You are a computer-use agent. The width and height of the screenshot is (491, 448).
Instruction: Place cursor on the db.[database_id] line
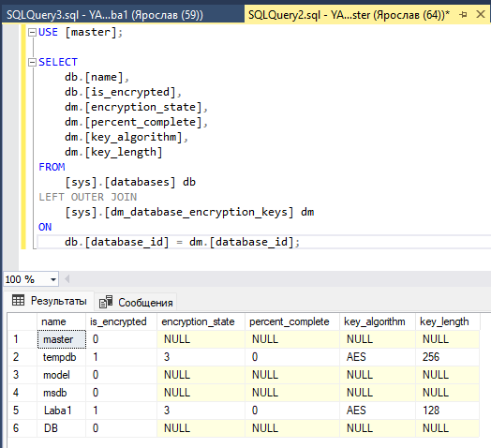coord(182,242)
